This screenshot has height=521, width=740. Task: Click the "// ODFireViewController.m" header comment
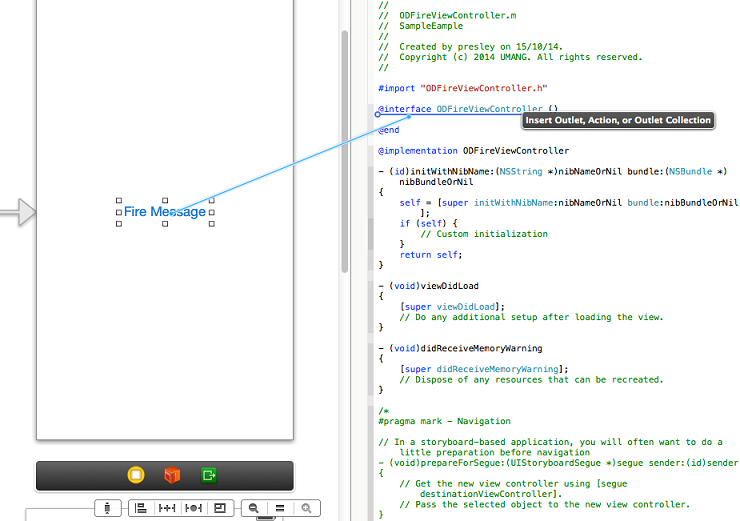tap(447, 16)
